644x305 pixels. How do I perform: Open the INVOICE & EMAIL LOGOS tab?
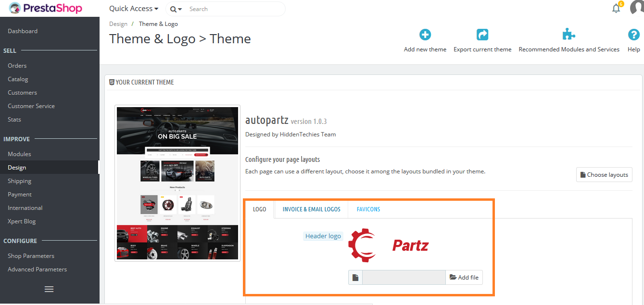(x=311, y=209)
